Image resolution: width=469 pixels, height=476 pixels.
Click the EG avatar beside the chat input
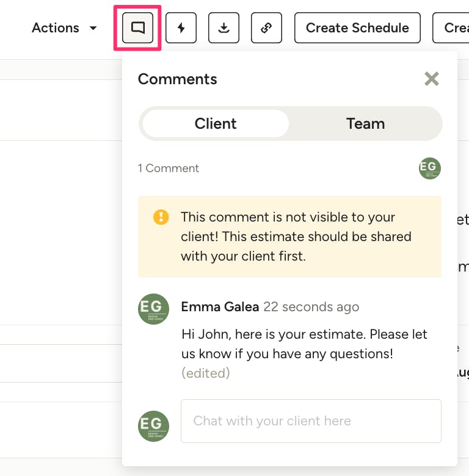(153, 426)
